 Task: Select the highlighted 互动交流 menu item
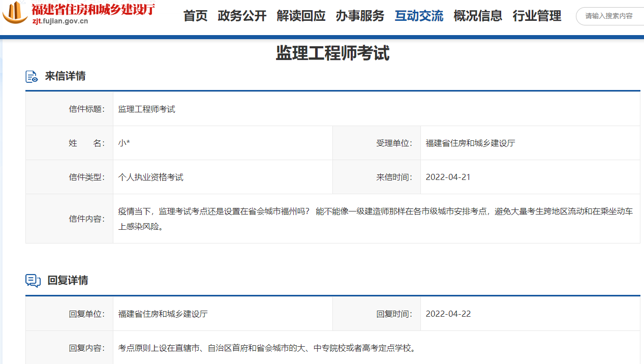click(418, 16)
